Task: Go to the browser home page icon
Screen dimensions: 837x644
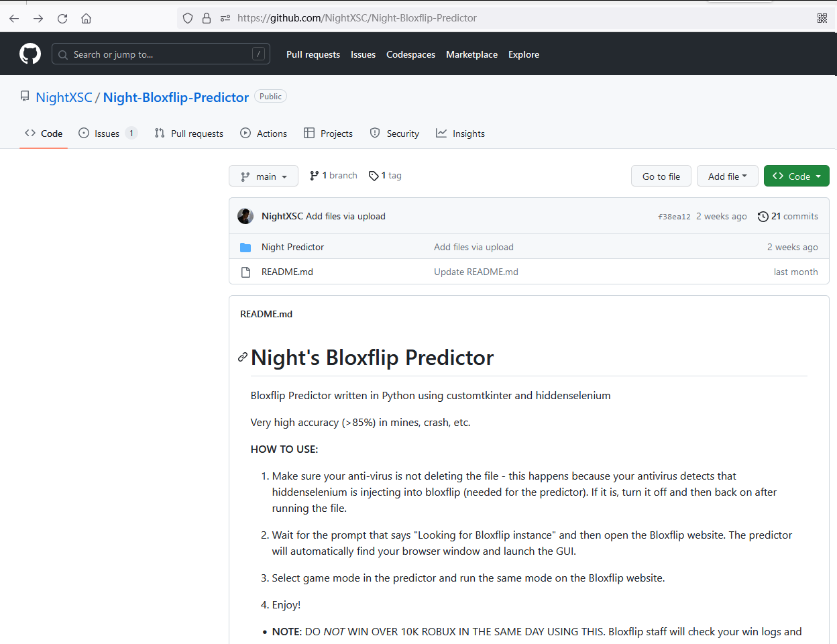Action: pos(87,18)
